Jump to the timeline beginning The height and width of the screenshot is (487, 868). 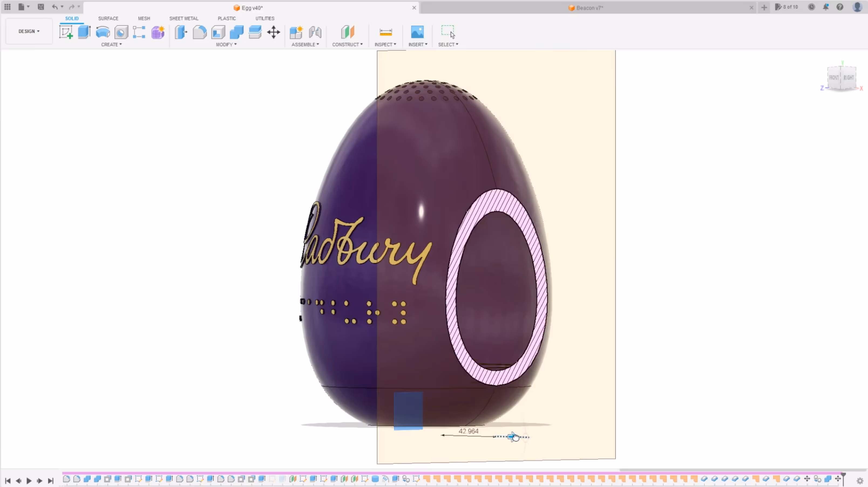coord(8,481)
